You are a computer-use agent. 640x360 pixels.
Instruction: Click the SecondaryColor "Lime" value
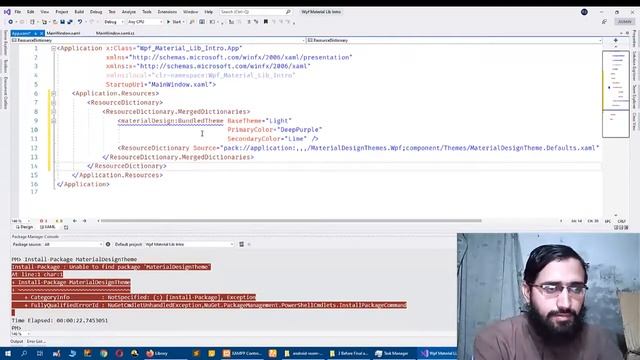point(296,139)
